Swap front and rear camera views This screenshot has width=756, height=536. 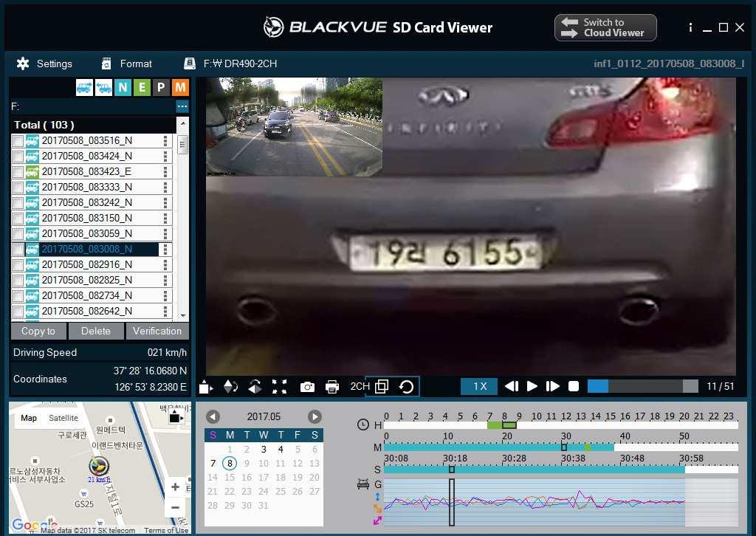coord(407,387)
